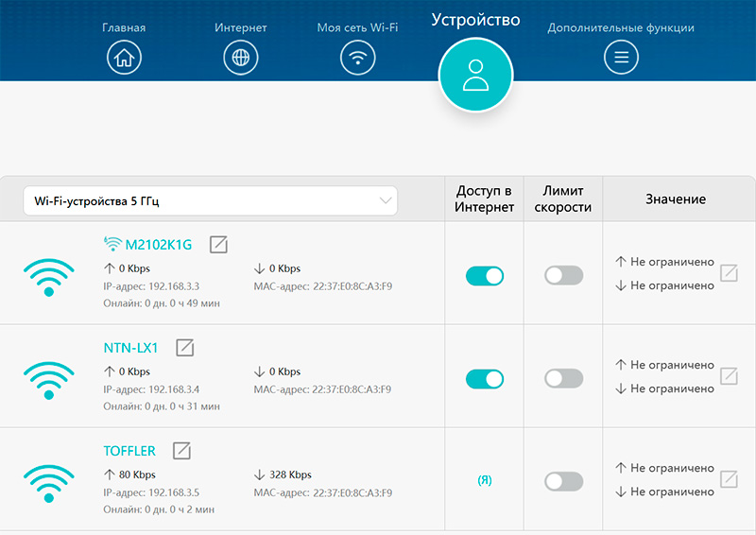Disable internet access for M2102K1G

pos(485,276)
